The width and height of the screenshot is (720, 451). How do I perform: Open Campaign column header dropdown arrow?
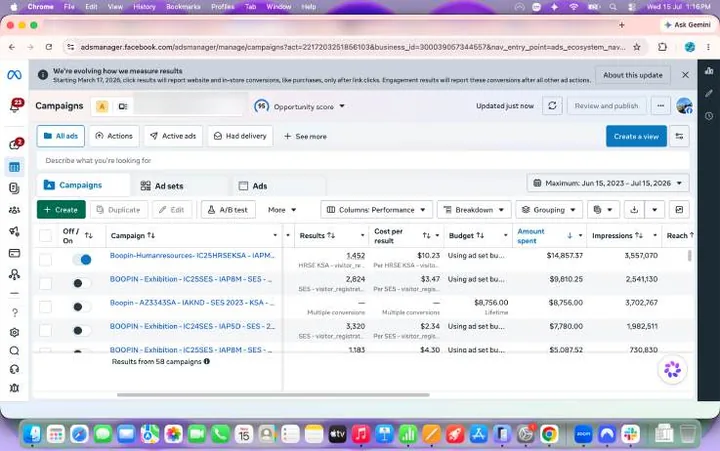coord(275,236)
